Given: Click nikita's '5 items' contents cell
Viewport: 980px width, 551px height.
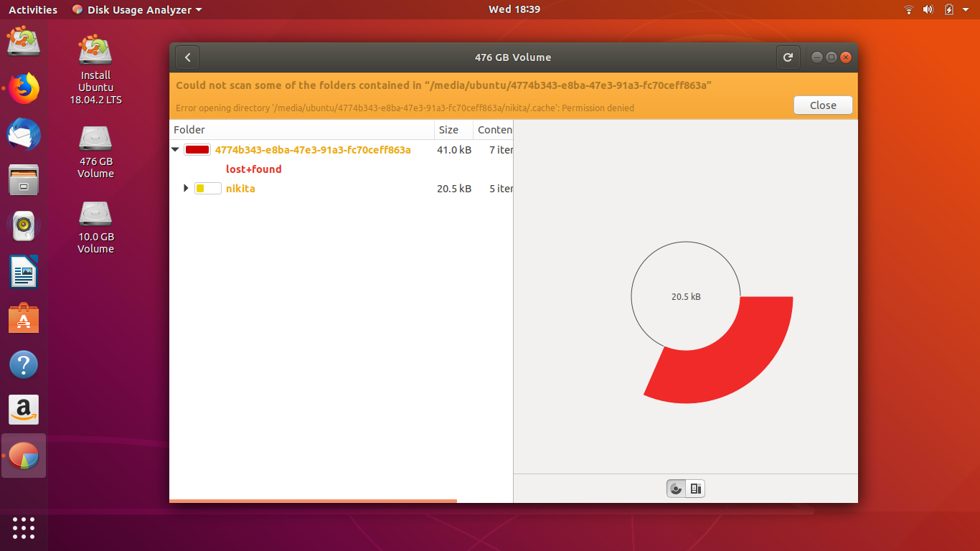Looking at the screenshot, I should pyautogui.click(x=501, y=189).
